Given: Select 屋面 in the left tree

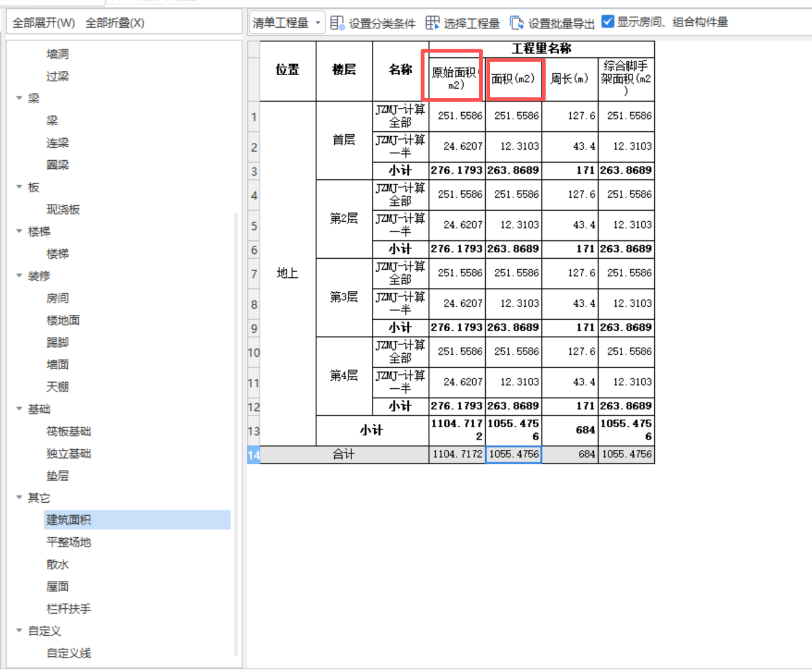Looking at the screenshot, I should [x=57, y=586].
